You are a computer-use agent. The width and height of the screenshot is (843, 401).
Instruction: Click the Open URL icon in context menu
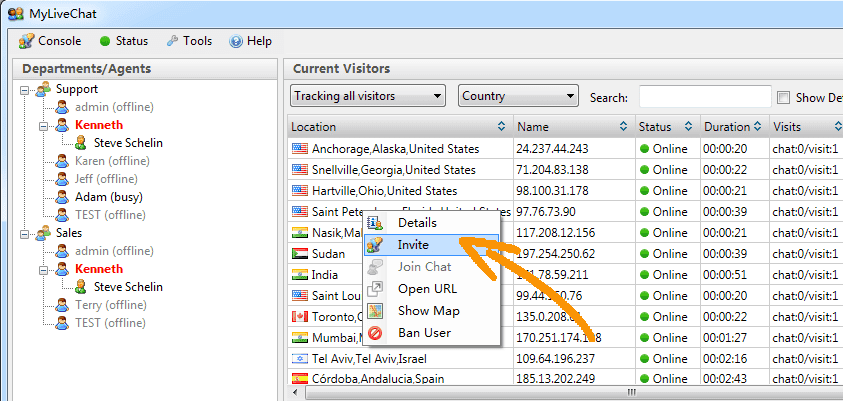pyautogui.click(x=375, y=289)
